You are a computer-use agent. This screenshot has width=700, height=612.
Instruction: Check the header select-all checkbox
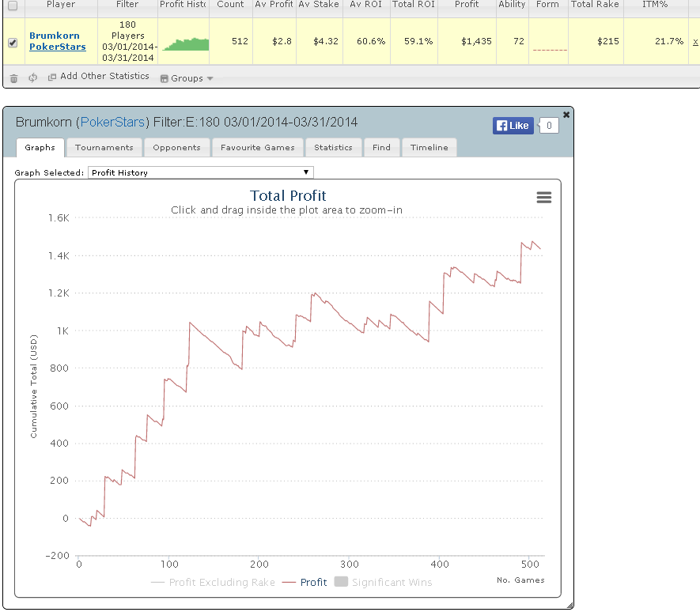pyautogui.click(x=13, y=6)
